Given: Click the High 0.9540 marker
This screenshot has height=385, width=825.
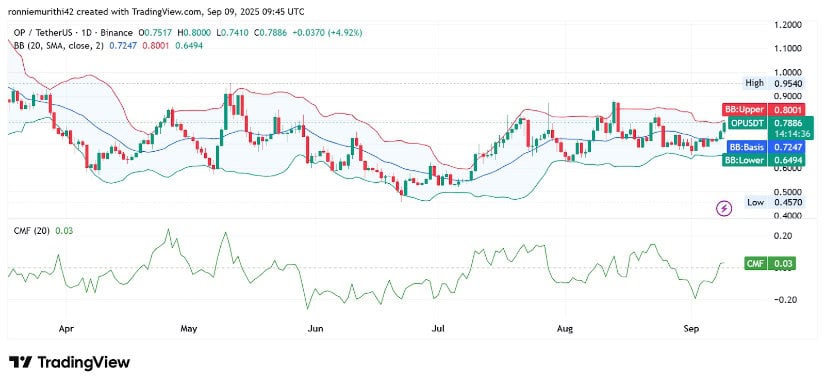Looking at the screenshot, I should click(770, 83).
